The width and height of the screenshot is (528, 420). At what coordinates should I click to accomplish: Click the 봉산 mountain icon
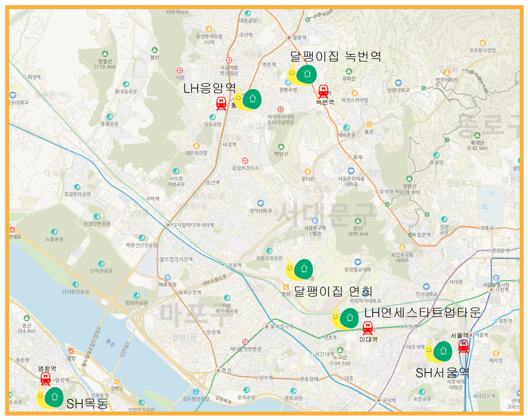click(x=155, y=50)
